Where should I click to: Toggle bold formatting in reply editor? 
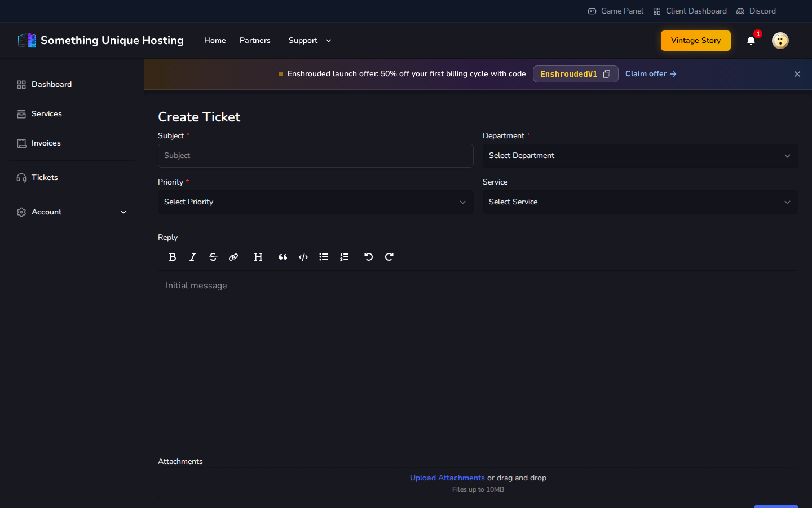pyautogui.click(x=173, y=257)
